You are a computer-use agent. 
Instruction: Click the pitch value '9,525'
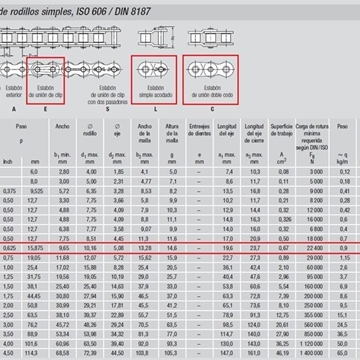pyautogui.click(x=36, y=191)
